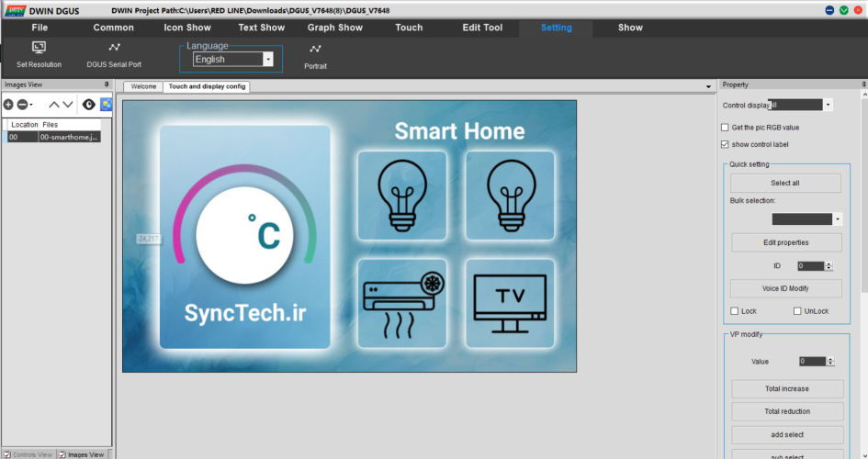Click the Set Resolution icon

coord(39,48)
